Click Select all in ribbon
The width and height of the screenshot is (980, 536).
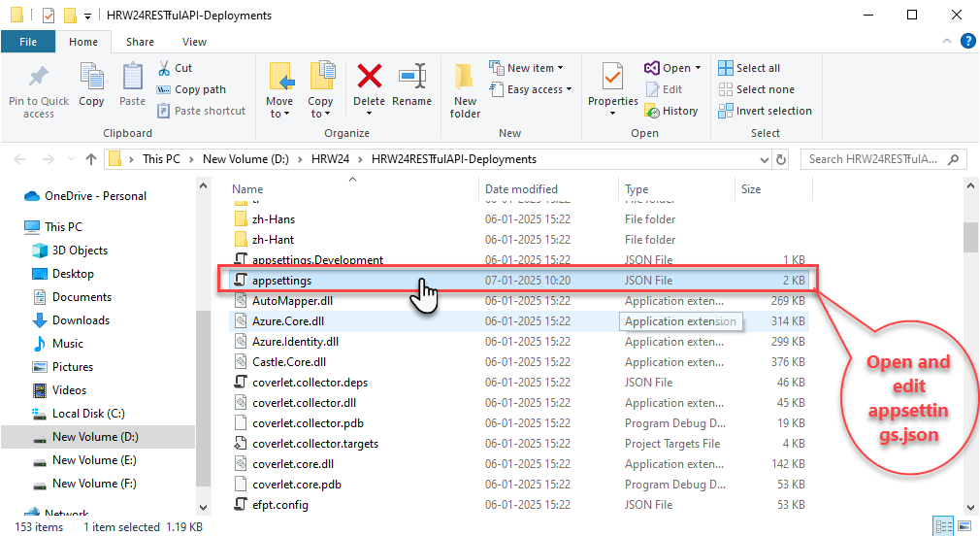point(749,68)
